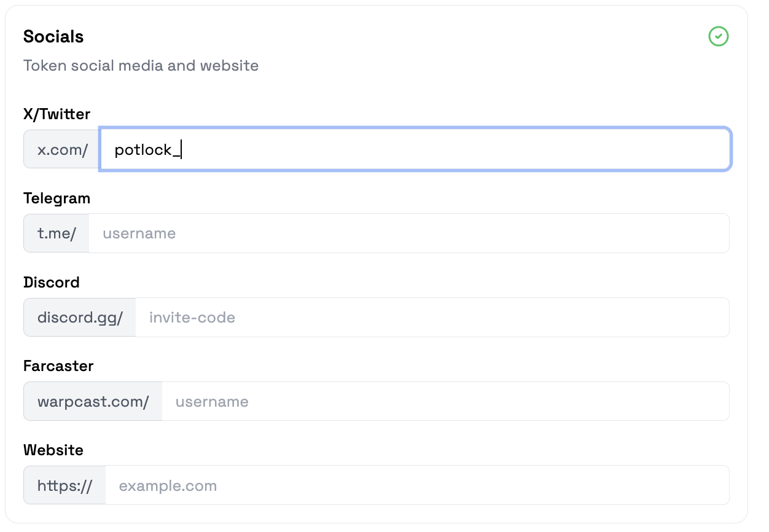Screen dimensions: 769x532
Task: Select the Website example.com input field
Action: click(x=417, y=486)
